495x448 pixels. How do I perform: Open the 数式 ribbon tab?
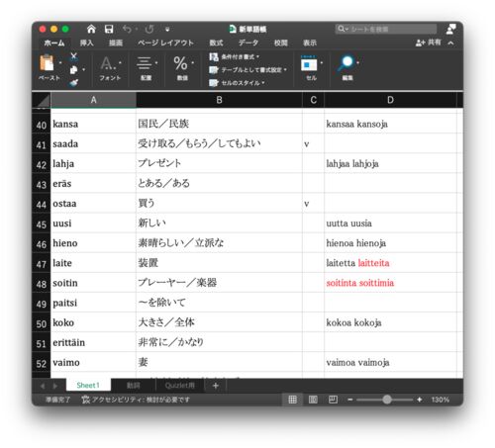click(216, 43)
